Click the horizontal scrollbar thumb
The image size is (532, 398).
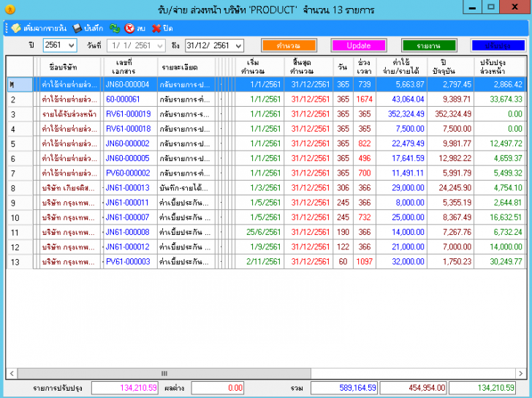click(x=164, y=374)
